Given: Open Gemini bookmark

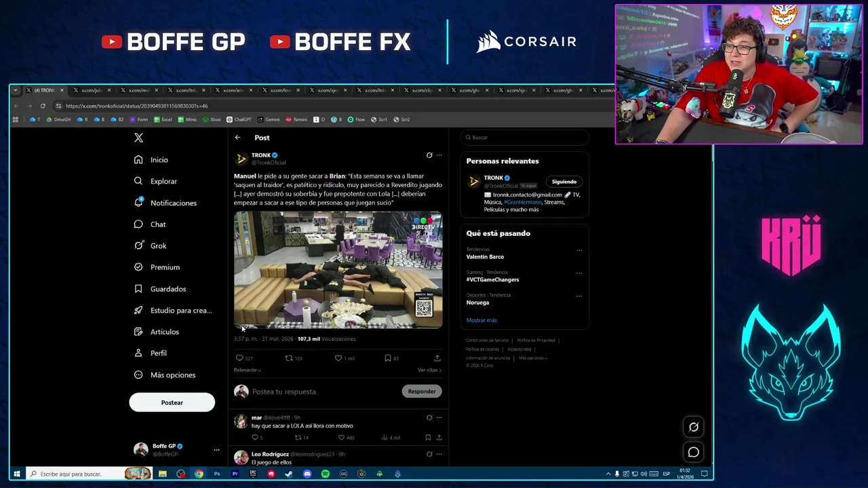Looking at the screenshot, I should [269, 119].
